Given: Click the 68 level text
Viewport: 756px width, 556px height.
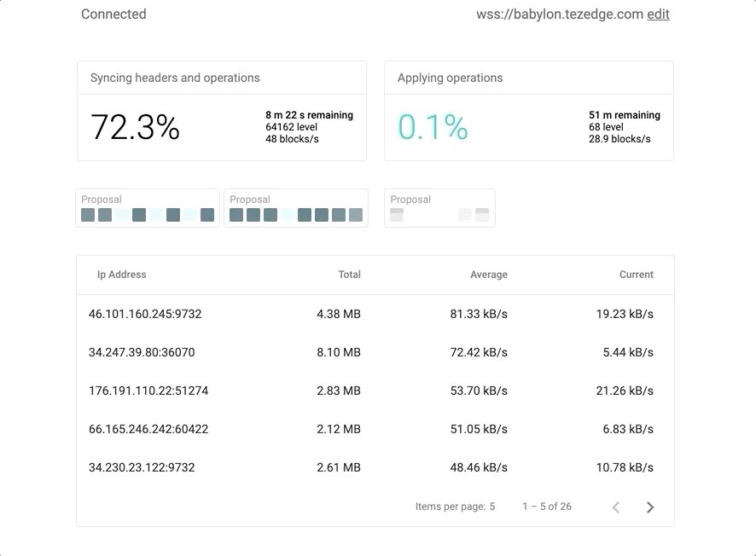Looking at the screenshot, I should (606, 127).
